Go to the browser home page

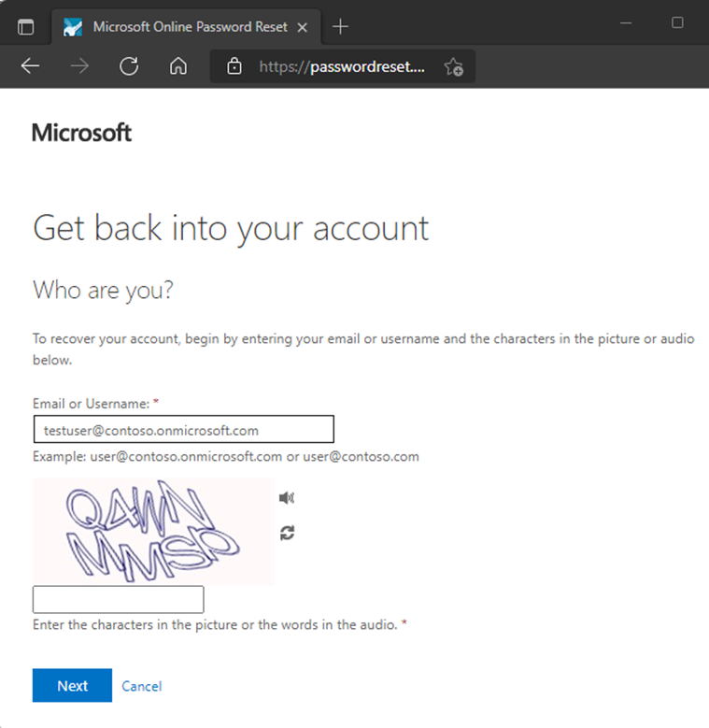[178, 66]
